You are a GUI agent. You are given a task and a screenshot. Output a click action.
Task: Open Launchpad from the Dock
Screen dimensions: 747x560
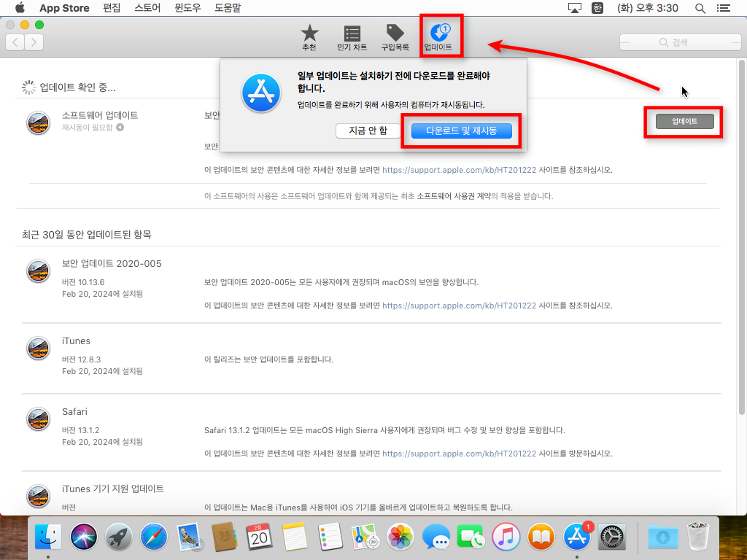point(119,536)
